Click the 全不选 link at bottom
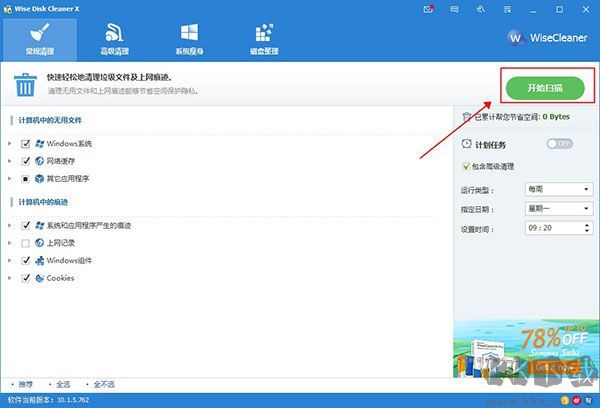Image resolution: width=600 pixels, height=408 pixels. pos(104,384)
